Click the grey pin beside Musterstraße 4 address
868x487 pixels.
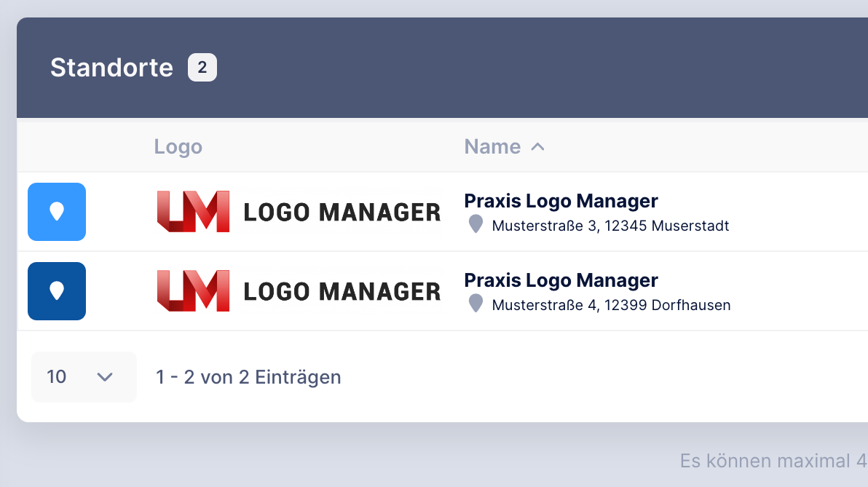(476, 304)
